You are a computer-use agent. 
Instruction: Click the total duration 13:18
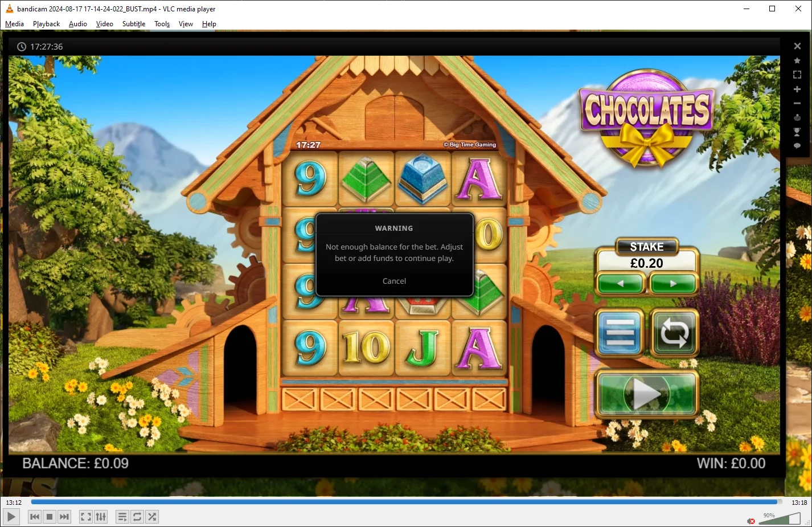coord(799,503)
